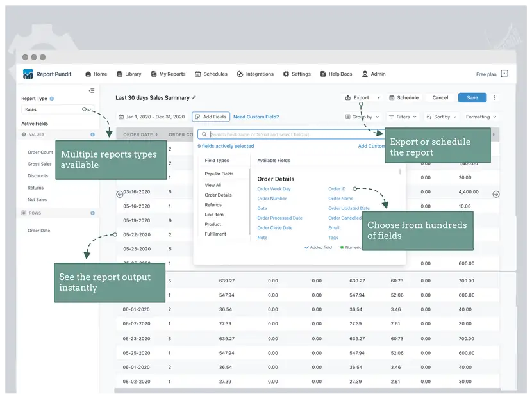
Task: Add the Order Close Date field
Action: (x=275, y=228)
